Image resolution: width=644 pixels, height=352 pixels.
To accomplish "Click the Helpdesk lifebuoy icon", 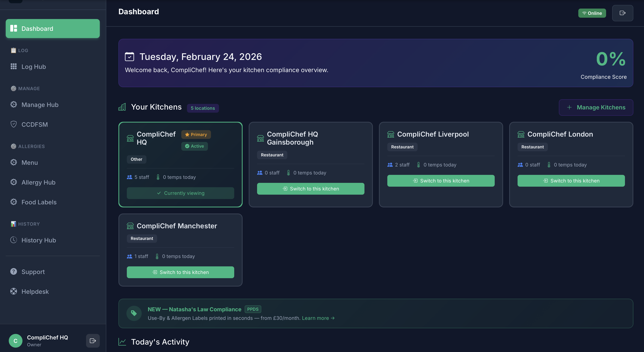I will 14,291.
